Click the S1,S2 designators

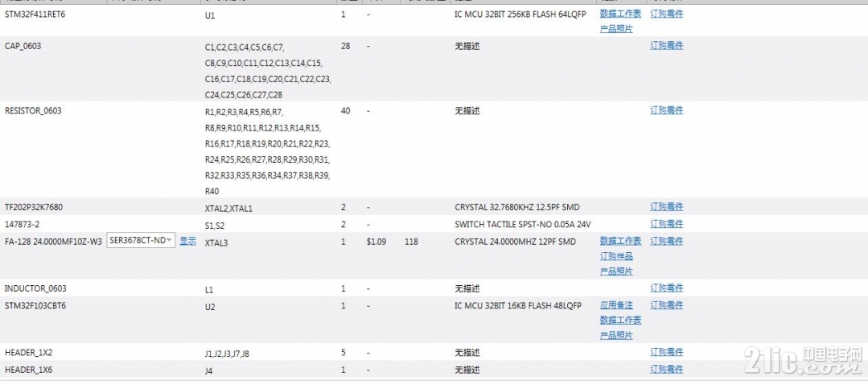coord(215,226)
